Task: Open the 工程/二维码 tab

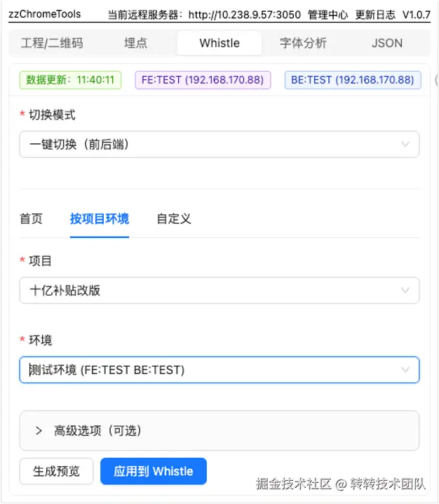Action: click(x=53, y=43)
